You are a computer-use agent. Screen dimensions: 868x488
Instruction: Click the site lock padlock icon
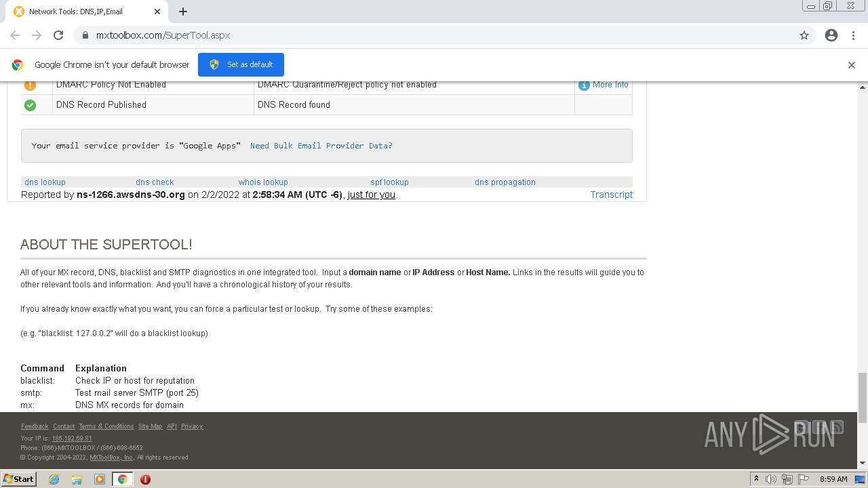[x=85, y=35]
